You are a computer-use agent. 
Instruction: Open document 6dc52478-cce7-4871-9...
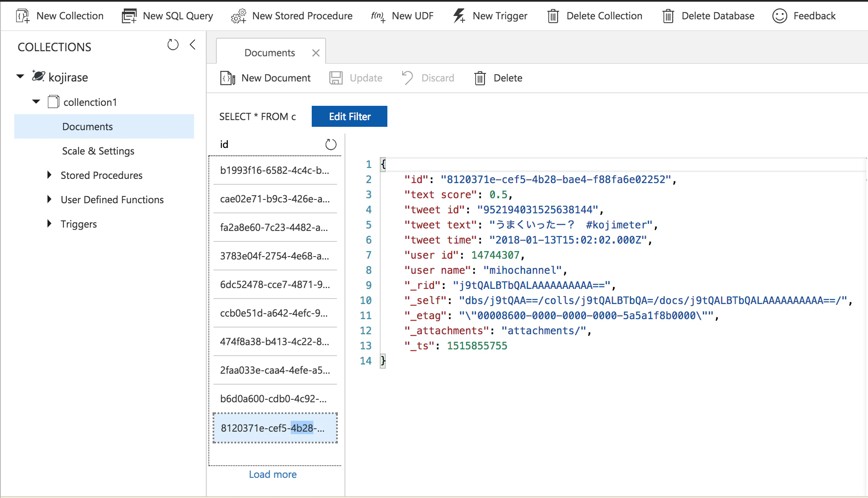275,284
